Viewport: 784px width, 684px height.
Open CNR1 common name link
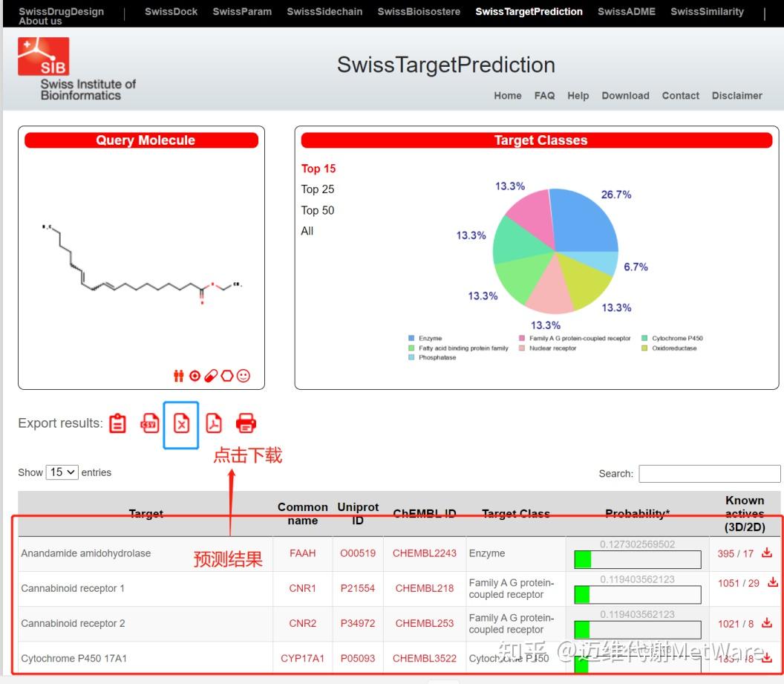pyautogui.click(x=302, y=588)
